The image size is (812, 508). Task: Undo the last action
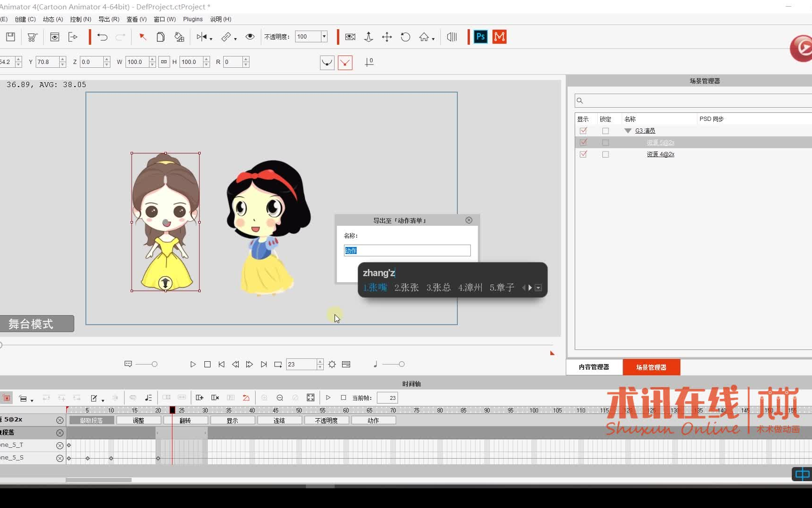[x=102, y=37]
